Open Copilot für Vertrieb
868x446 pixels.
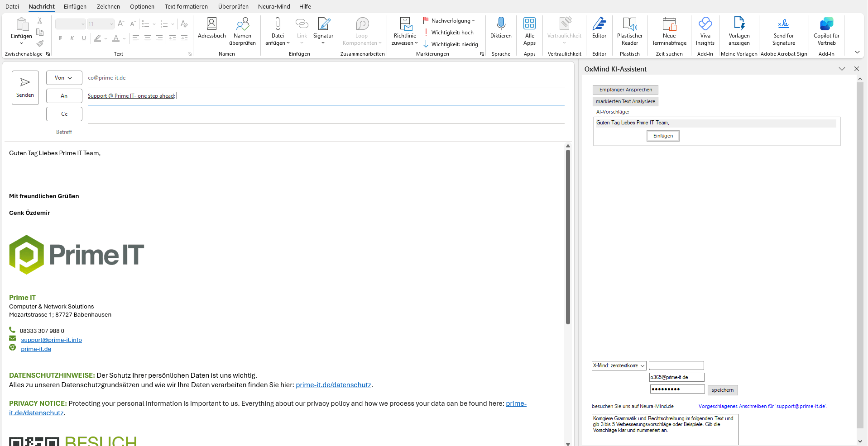pyautogui.click(x=826, y=31)
